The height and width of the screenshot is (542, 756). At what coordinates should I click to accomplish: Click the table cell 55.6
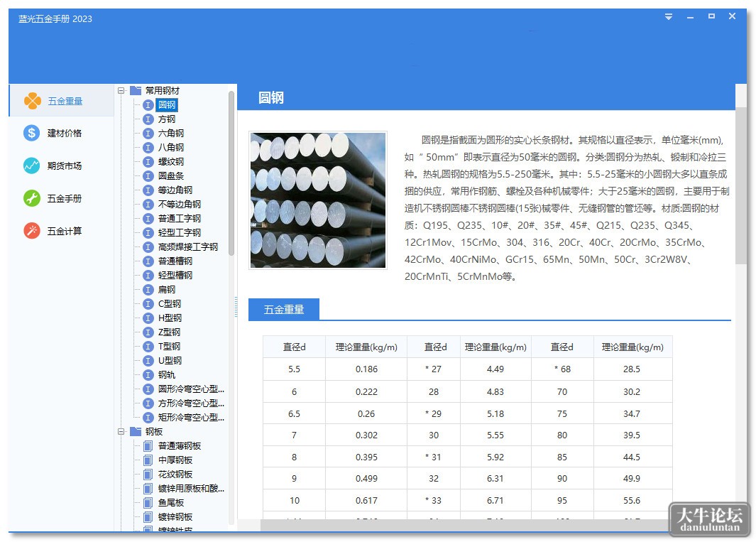632,501
